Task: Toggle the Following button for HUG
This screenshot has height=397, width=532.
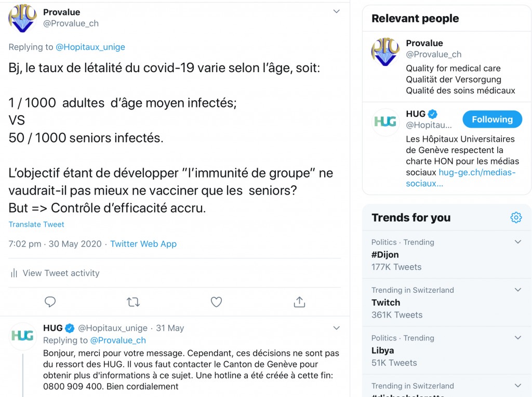Action: pyautogui.click(x=492, y=119)
